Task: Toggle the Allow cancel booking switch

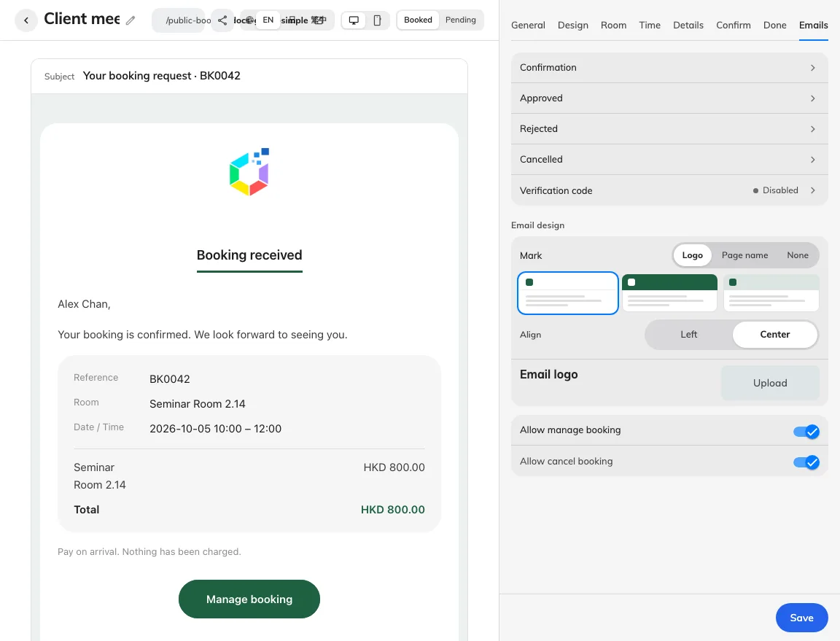Action: pyautogui.click(x=806, y=462)
